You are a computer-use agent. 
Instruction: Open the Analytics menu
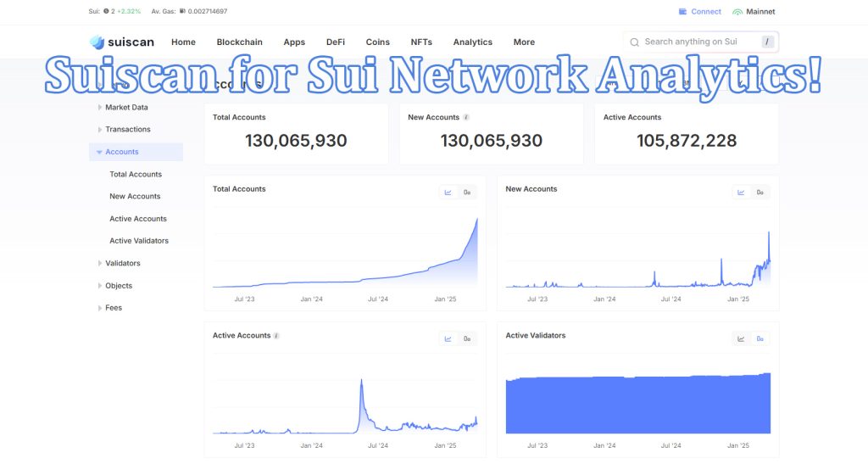(473, 42)
